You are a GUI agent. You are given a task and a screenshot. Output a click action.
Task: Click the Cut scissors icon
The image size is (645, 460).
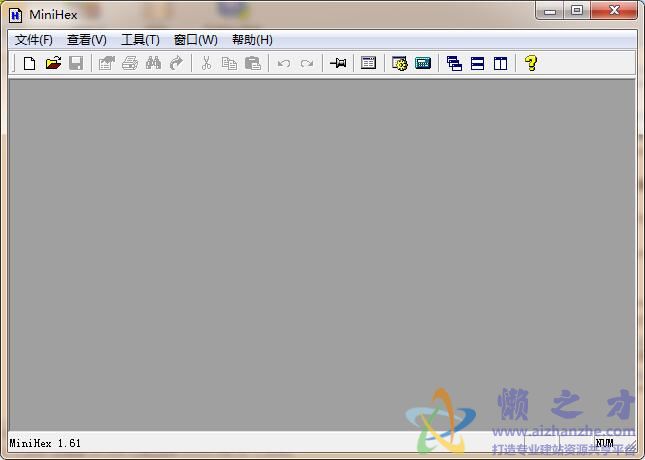(206, 63)
